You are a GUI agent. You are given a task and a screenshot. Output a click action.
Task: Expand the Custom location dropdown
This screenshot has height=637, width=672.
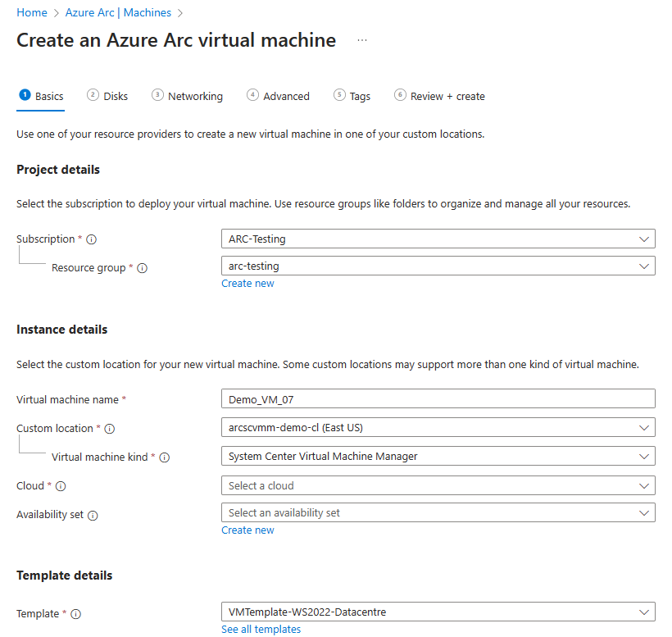pos(438,427)
